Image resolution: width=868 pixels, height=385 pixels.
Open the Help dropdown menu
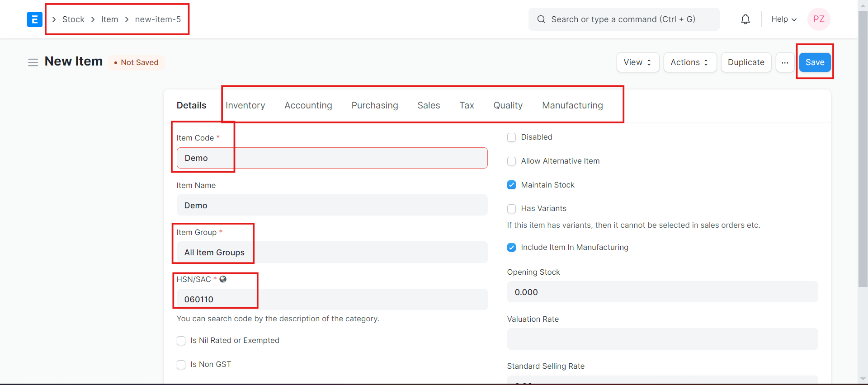tap(784, 19)
